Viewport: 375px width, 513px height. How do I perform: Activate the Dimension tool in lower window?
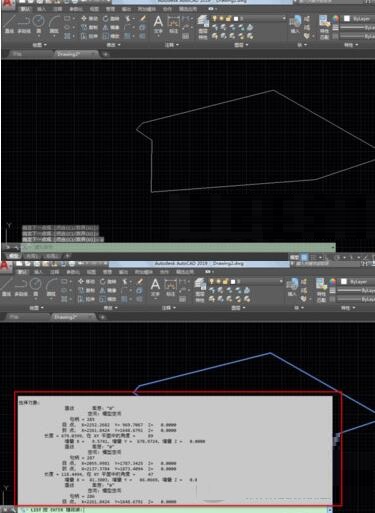[x=170, y=288]
